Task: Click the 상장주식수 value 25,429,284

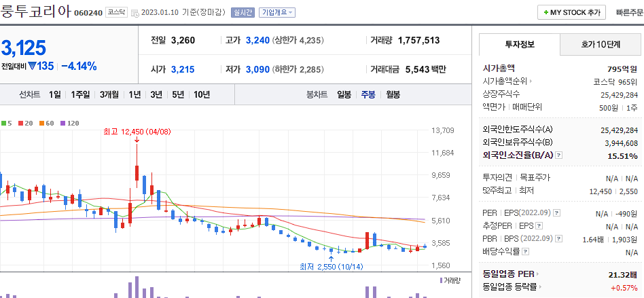Action: tap(619, 94)
